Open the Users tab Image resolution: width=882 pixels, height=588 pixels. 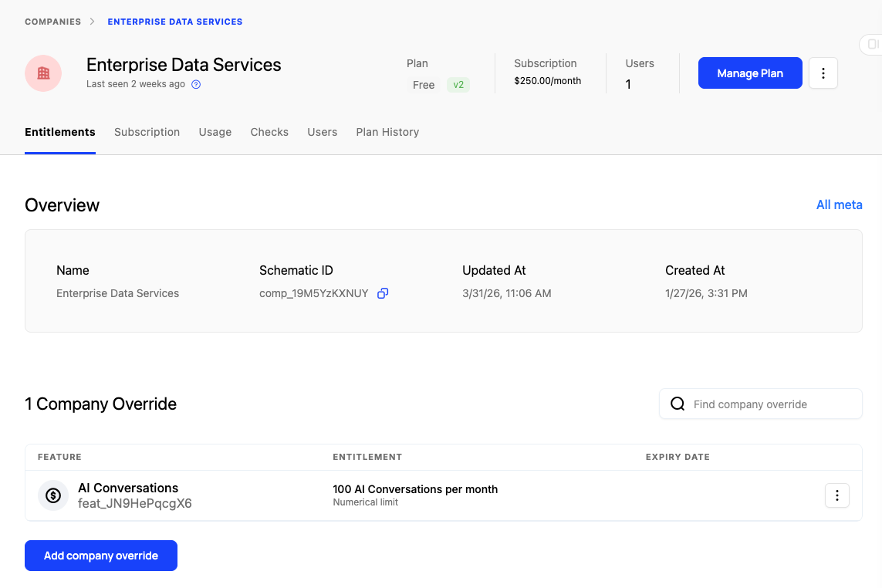(x=322, y=132)
